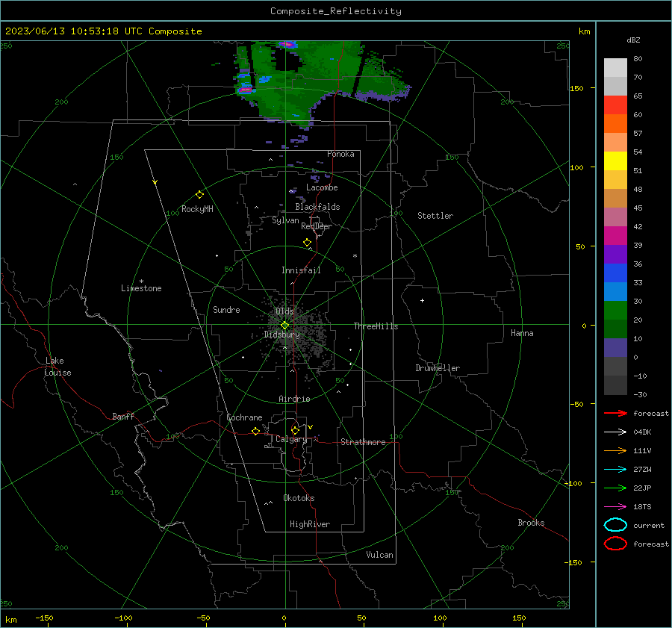Viewport: 672px width, 628px height.
Task: Click the Lake Louise label
Action: 57,367
